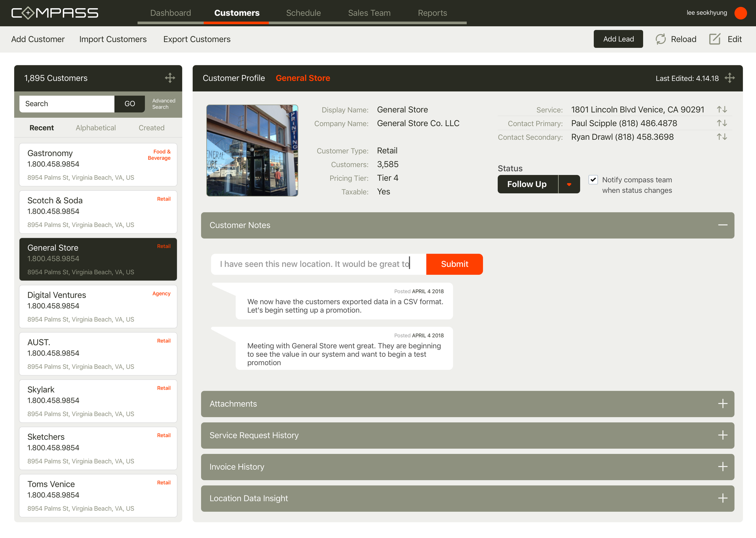Viewport: 756px width, 538px height.
Task: Click move handle on Customer Profile panel
Action: pos(729,78)
